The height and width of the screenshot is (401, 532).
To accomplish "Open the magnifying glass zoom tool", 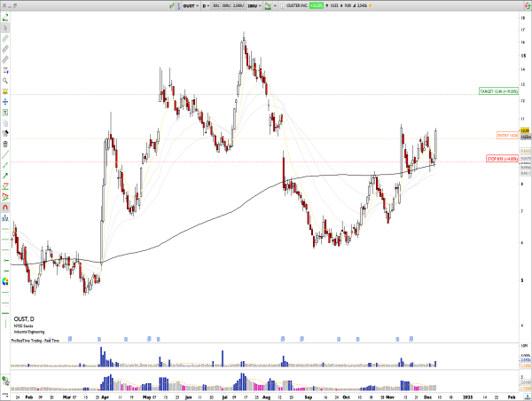I will [x=5, y=81].
